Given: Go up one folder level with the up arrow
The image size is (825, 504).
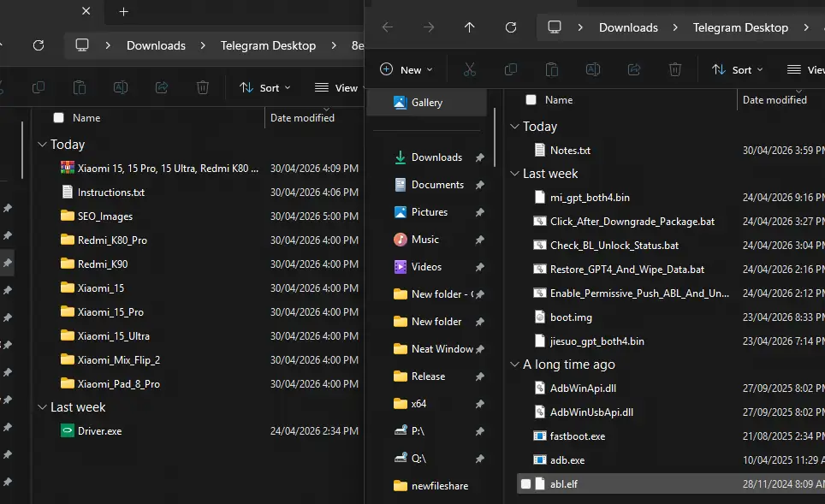Looking at the screenshot, I should pyautogui.click(x=469, y=27).
